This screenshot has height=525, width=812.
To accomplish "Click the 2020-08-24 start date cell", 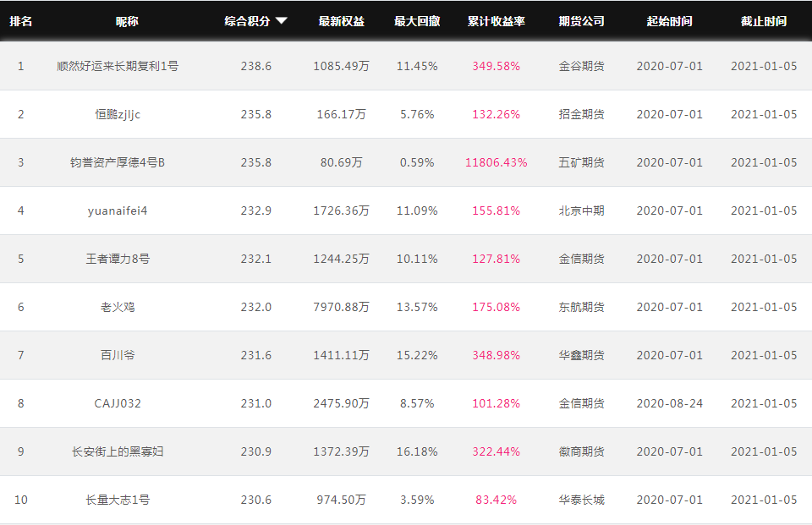I will 670,403.
